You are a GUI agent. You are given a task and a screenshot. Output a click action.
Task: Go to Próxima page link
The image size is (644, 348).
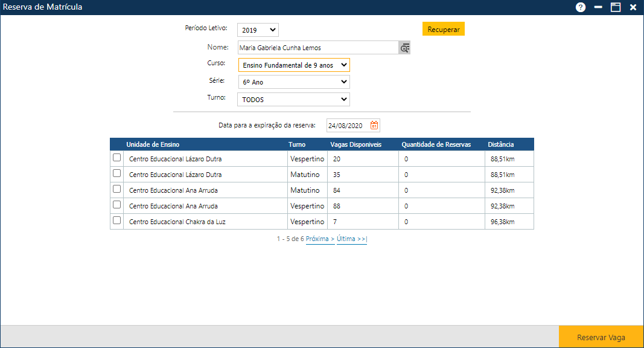pyautogui.click(x=320, y=239)
